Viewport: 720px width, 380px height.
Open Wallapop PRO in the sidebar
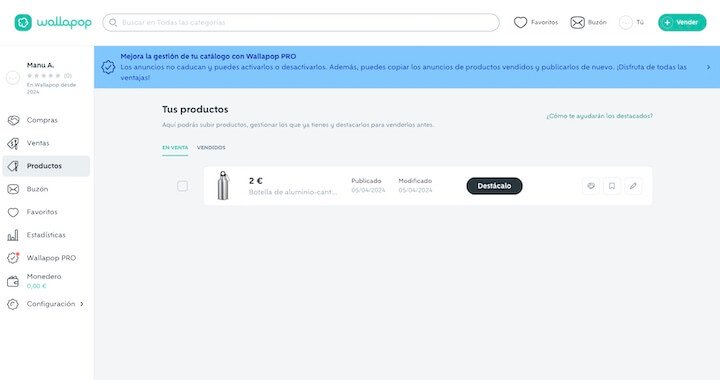point(51,258)
